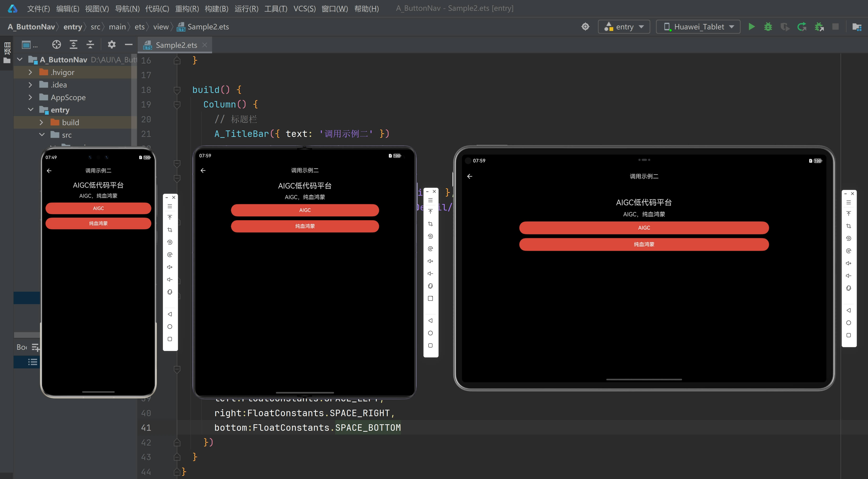Screen dimensions: 868x479
Task: Start debugging with the bug icon
Action: click(x=768, y=27)
